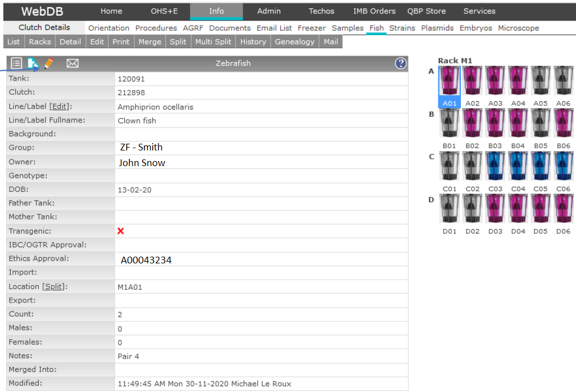The width and height of the screenshot is (576, 392).
Task: Click the Split link beside Location
Action: coord(55,287)
